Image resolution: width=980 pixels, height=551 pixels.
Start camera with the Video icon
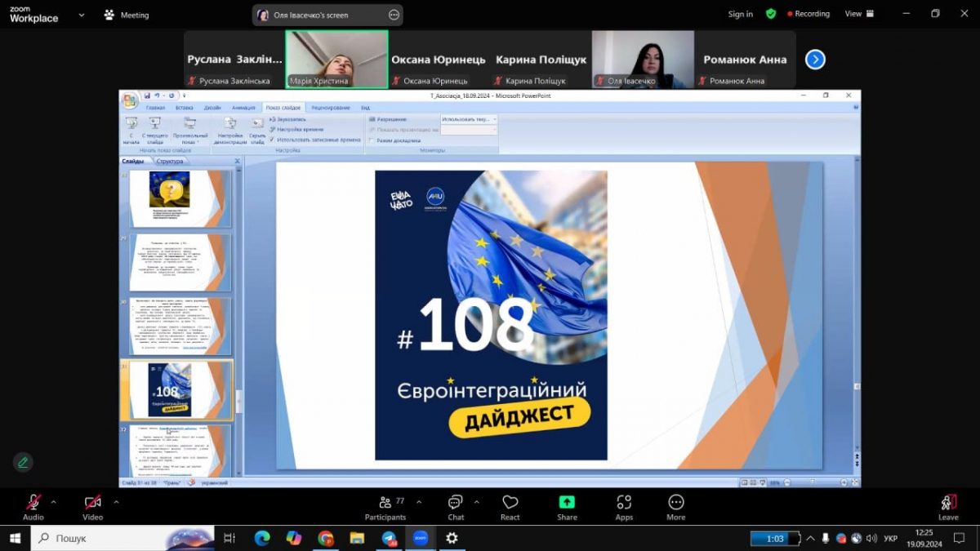tap(93, 503)
